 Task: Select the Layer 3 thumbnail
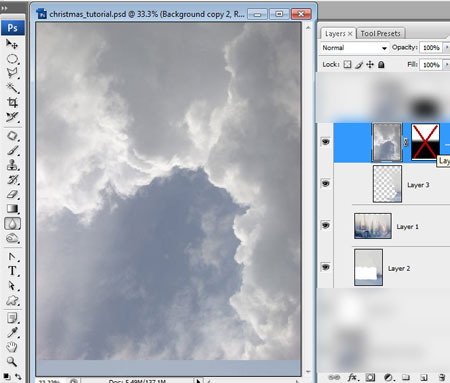coord(387,184)
